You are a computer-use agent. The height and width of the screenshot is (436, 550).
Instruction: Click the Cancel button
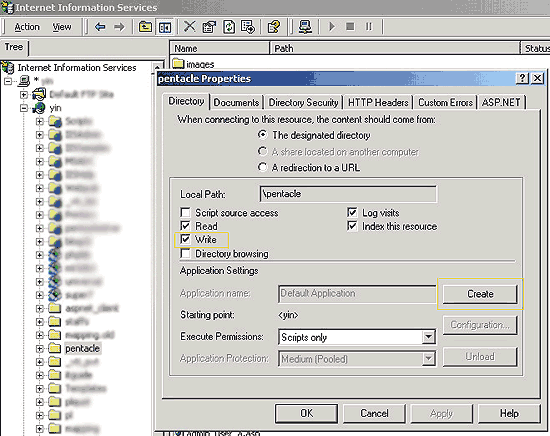point(374,414)
